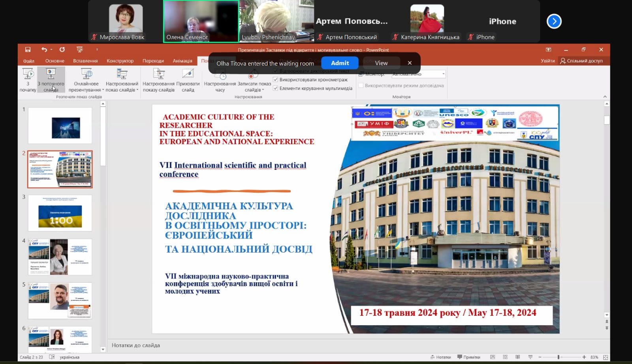This screenshot has width=632, height=364.
Task: Click the Save icon in quick access toolbar
Action: click(28, 50)
